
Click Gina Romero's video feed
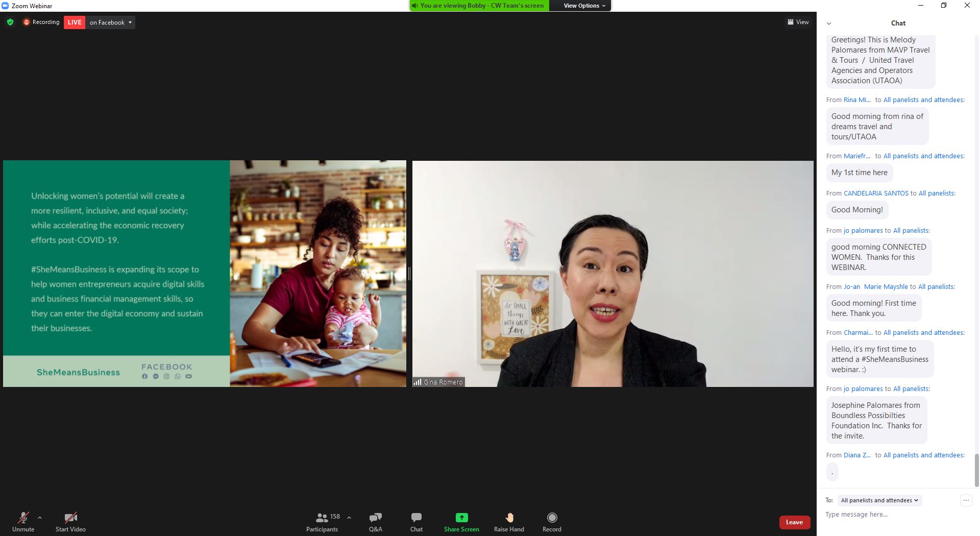point(613,274)
